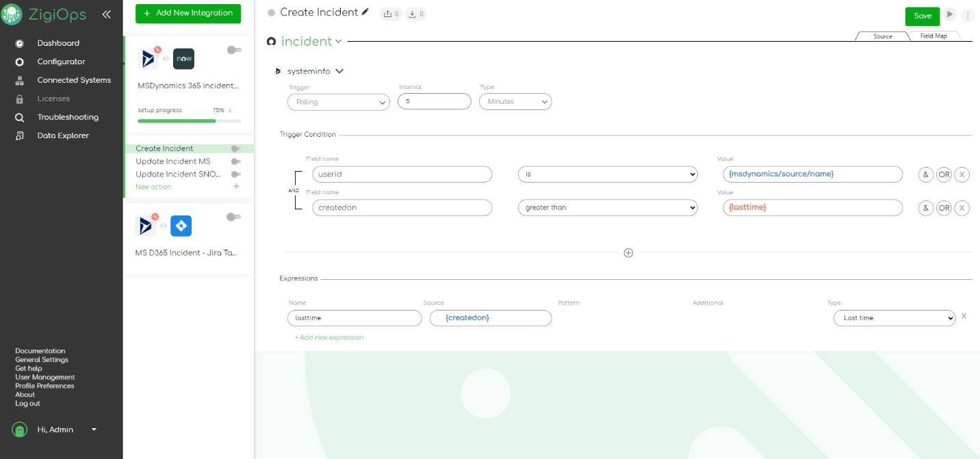Click the green plus beside New action
The width and height of the screenshot is (980, 459).
(237, 187)
